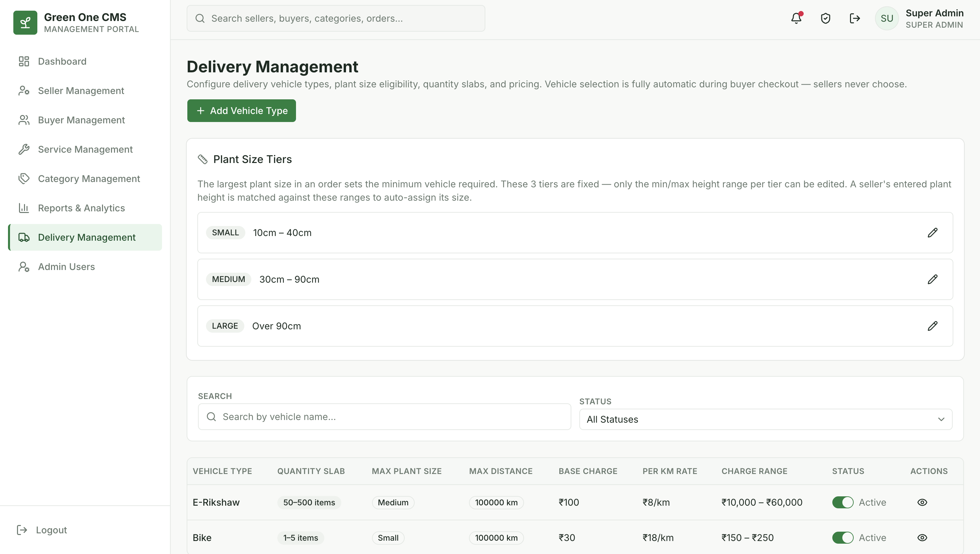The width and height of the screenshot is (980, 554).
Task: Click the ruler icon beside Plant Size Tiers
Action: coord(203,159)
